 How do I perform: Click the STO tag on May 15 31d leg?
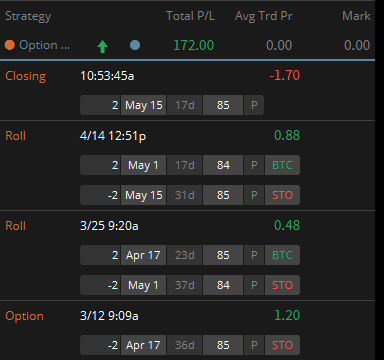click(282, 195)
